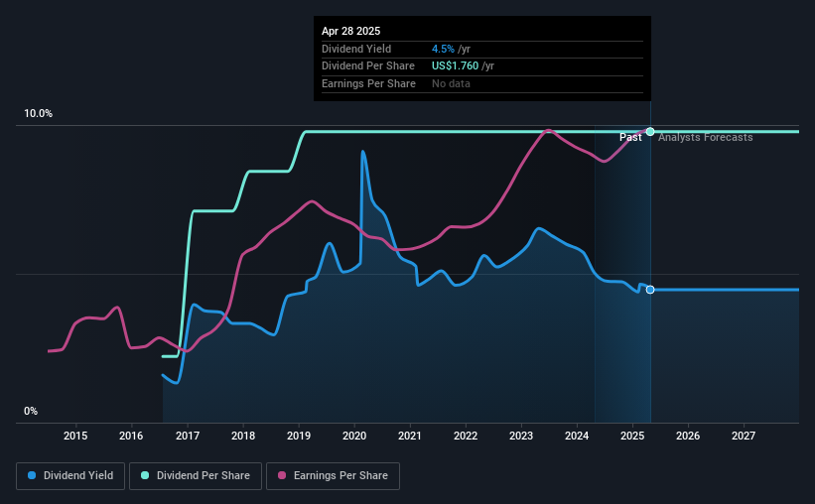Click the pink Earnings Per Share legend dot
The width and height of the screenshot is (815, 504).
(282, 475)
